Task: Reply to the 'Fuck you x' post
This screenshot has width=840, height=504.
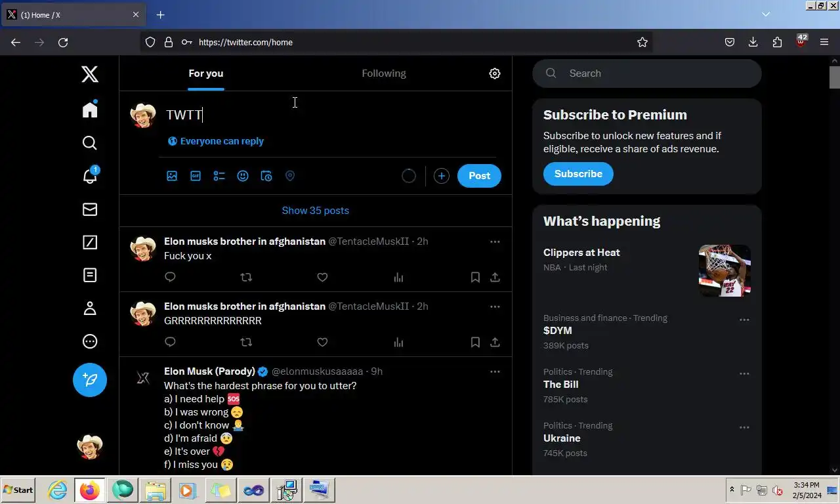Action: tap(170, 277)
